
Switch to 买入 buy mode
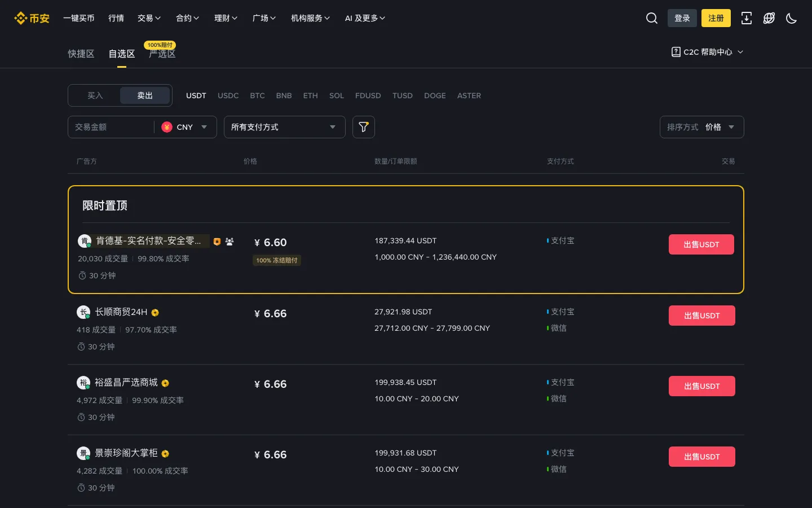pyautogui.click(x=95, y=95)
